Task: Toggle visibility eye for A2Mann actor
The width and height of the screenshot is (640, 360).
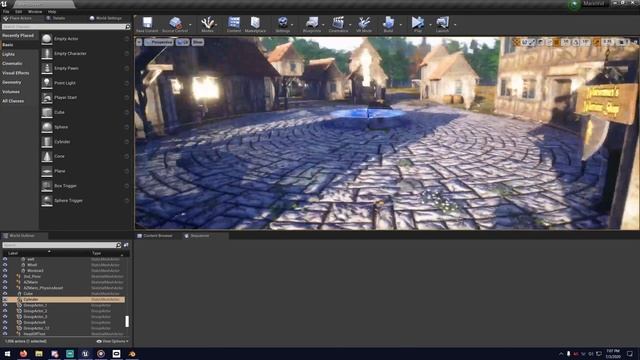Action: tap(5, 282)
